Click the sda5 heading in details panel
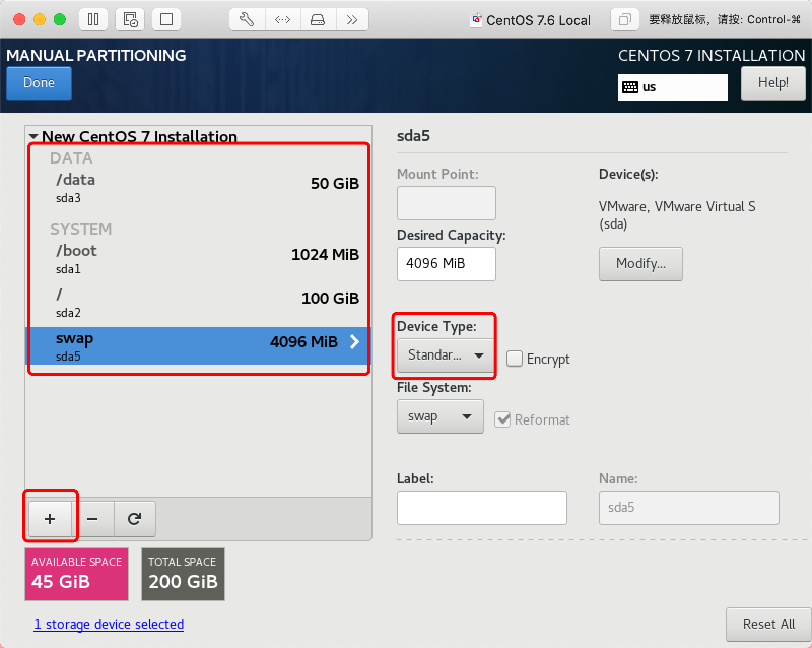The image size is (812, 648). [x=413, y=136]
